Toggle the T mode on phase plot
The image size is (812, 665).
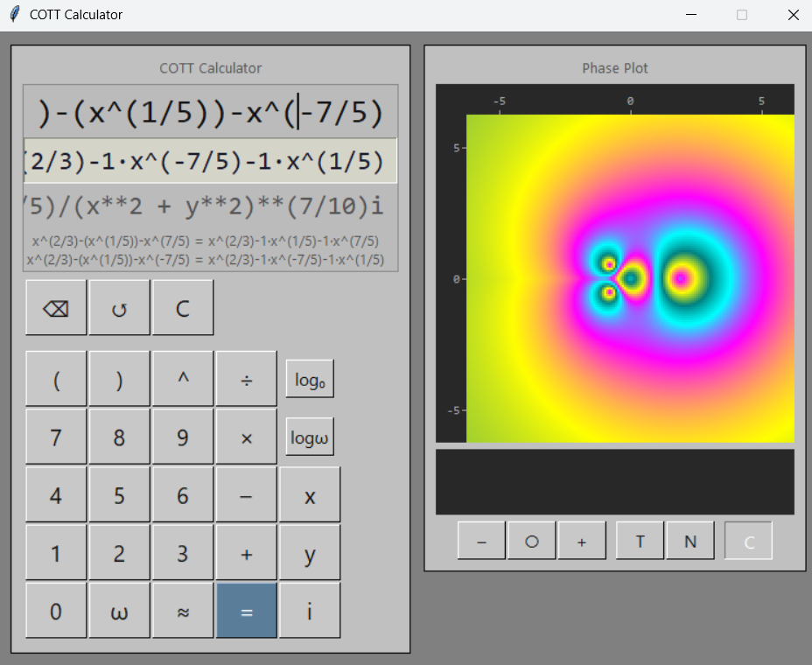(640, 541)
